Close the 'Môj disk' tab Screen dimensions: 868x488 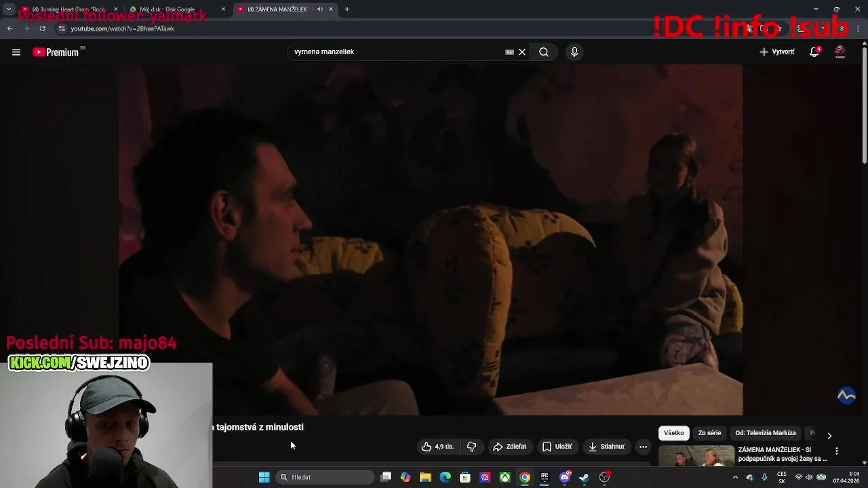pyautogui.click(x=223, y=9)
